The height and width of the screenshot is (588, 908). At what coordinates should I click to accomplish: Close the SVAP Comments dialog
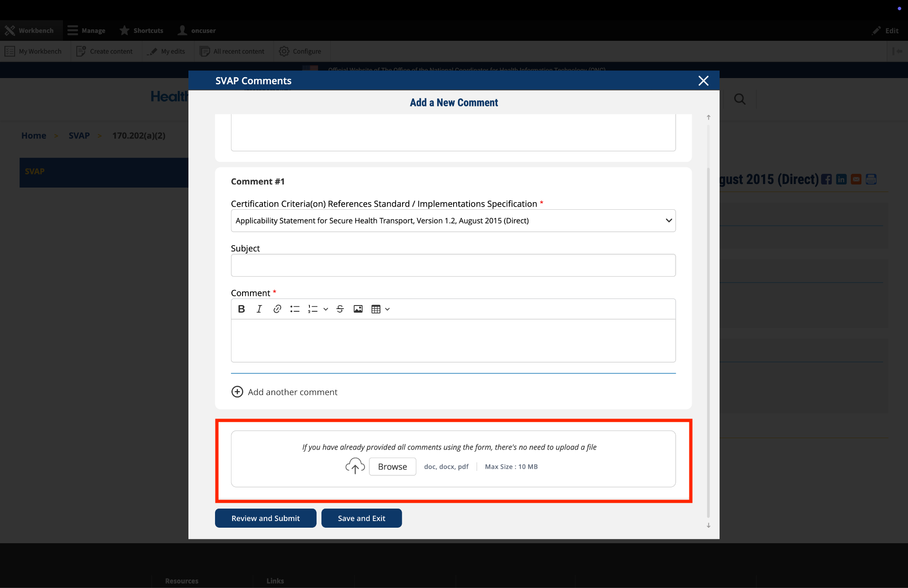(x=703, y=81)
